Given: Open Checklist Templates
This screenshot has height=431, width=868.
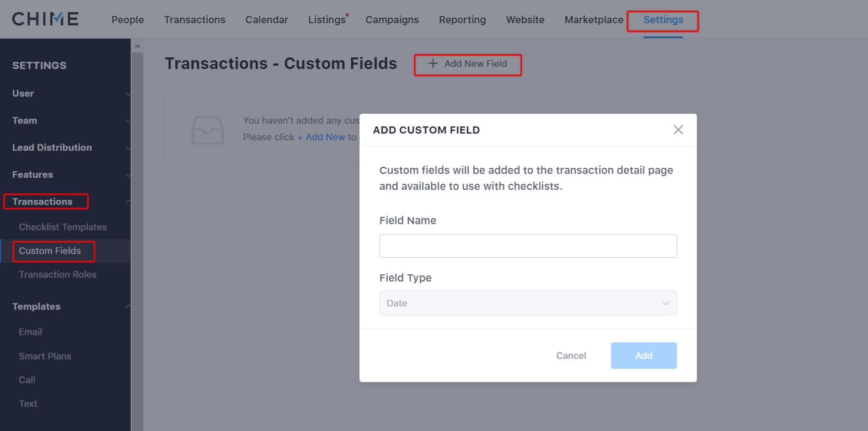Looking at the screenshot, I should coord(63,227).
